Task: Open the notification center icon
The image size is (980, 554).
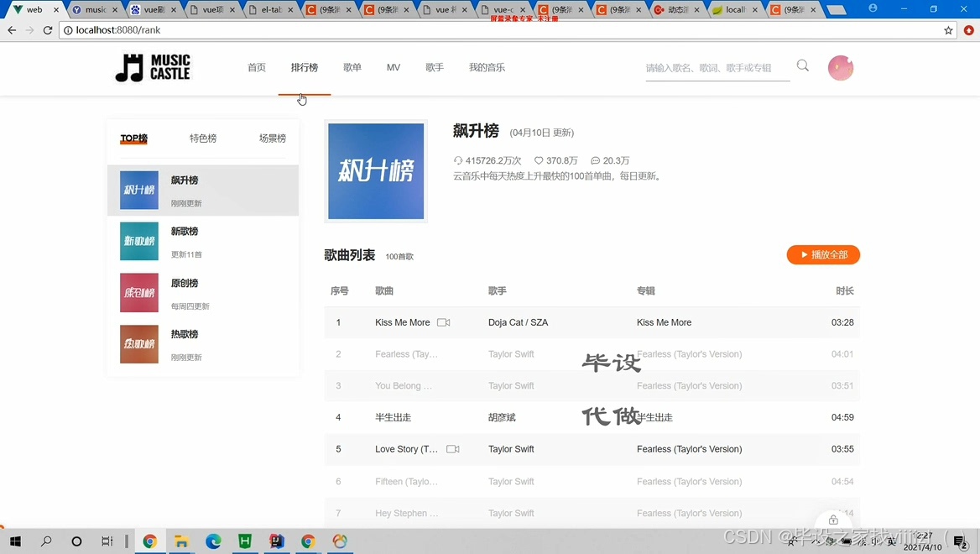Action: pyautogui.click(x=960, y=542)
